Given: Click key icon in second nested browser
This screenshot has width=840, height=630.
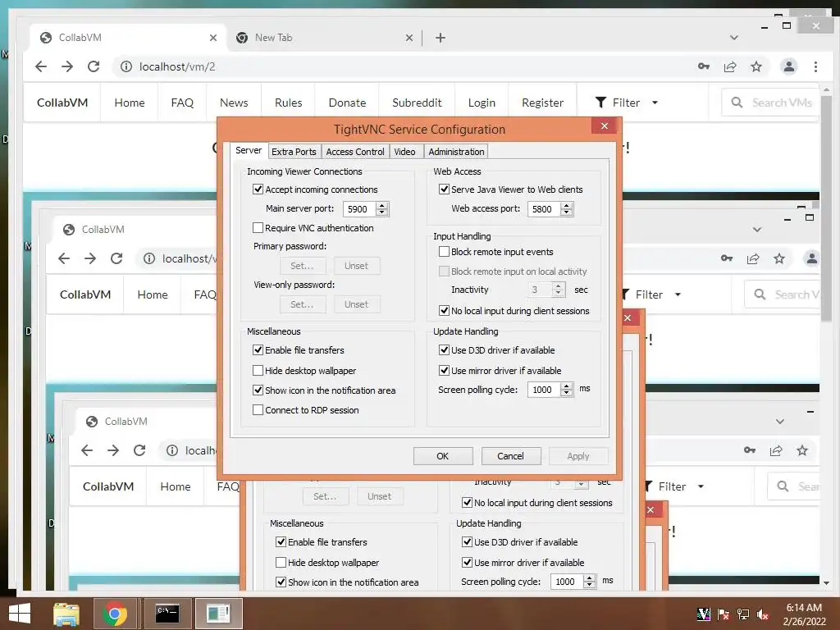Looking at the screenshot, I should (x=727, y=258).
